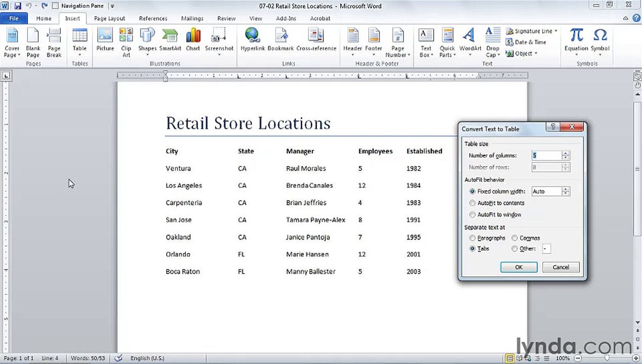Open the Shapes gallery

147,43
